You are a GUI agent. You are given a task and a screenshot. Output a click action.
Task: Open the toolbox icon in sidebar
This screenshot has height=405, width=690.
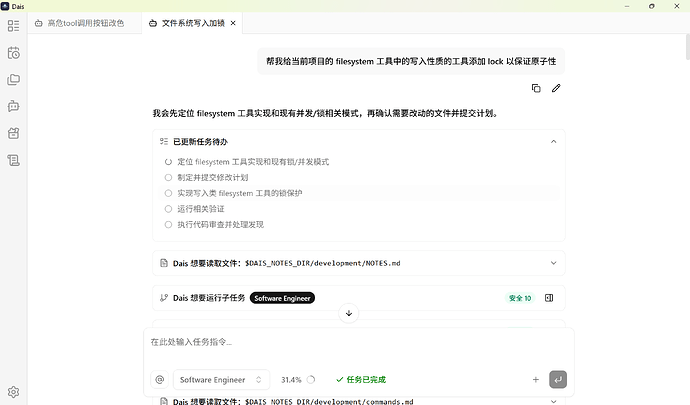(14, 133)
